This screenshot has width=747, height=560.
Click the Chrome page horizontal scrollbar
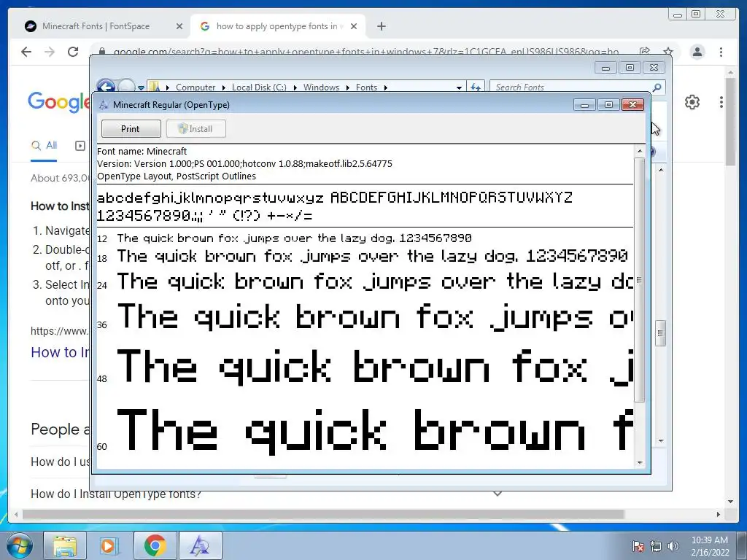pos(323,514)
